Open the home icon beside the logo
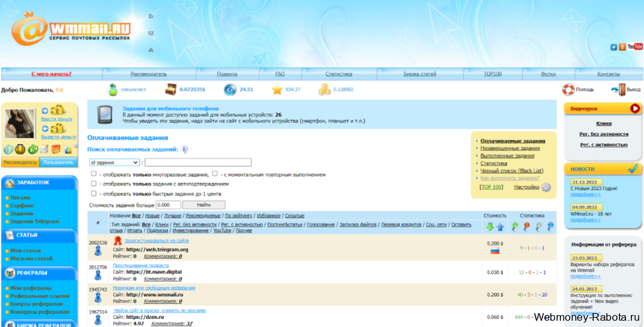Viewport: 644px width, 327px height. coord(151,16)
